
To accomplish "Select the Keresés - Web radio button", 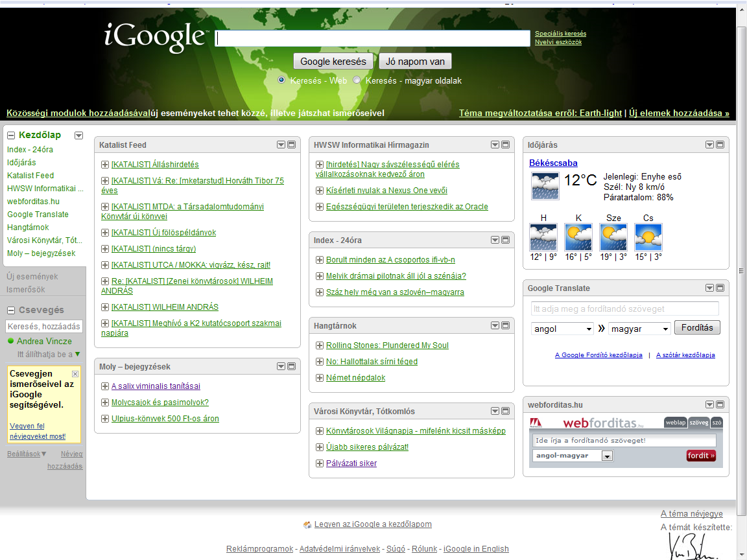I will [281, 80].
